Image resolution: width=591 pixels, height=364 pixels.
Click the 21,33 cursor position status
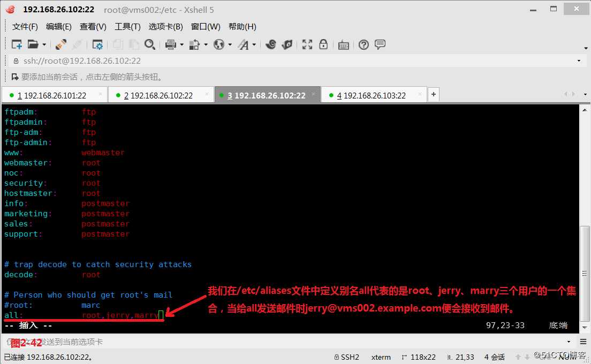click(460, 357)
